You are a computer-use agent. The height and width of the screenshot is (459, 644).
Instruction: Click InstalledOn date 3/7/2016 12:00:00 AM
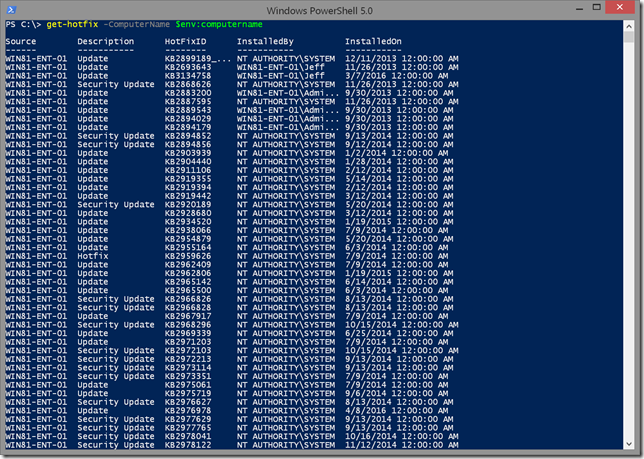[x=396, y=76]
